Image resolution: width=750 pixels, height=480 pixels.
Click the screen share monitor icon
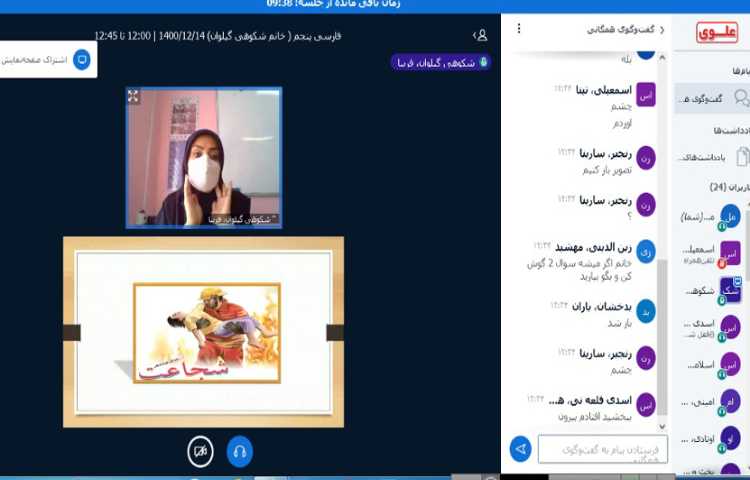click(82, 60)
